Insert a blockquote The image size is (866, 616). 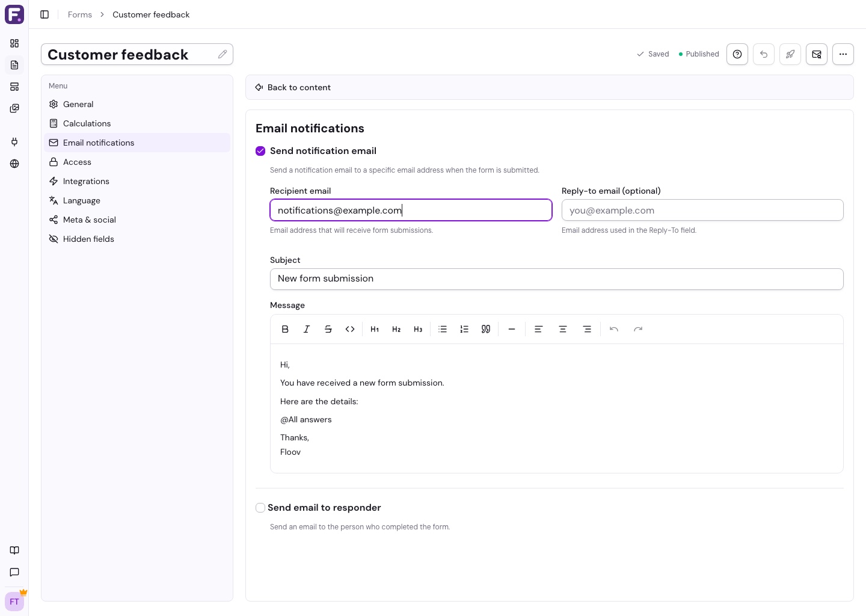[x=486, y=329]
